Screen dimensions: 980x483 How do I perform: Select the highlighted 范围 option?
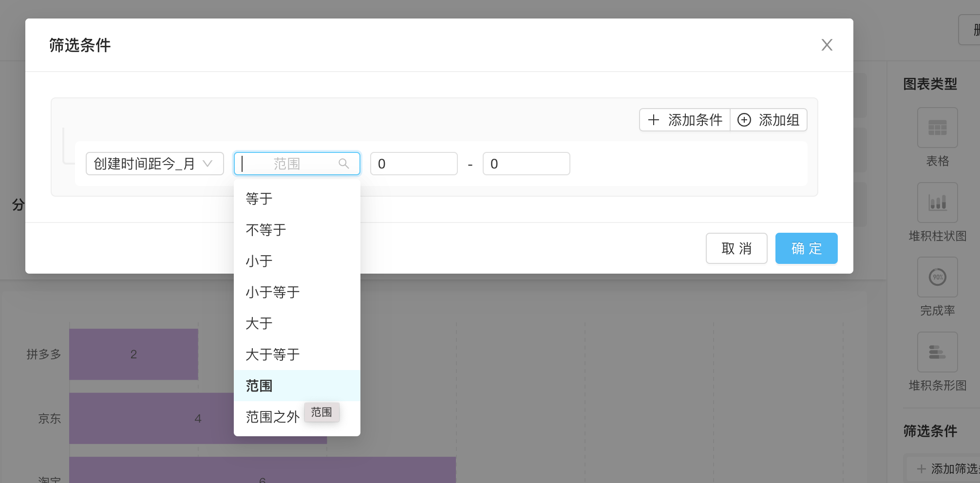[297, 386]
